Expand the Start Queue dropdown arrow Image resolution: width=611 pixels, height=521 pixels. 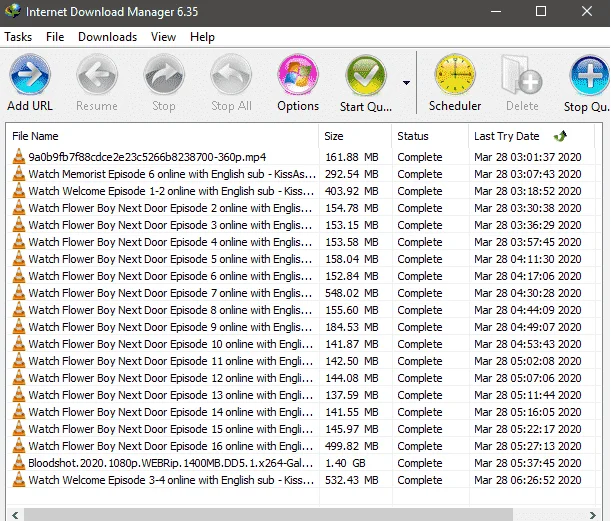[406, 83]
